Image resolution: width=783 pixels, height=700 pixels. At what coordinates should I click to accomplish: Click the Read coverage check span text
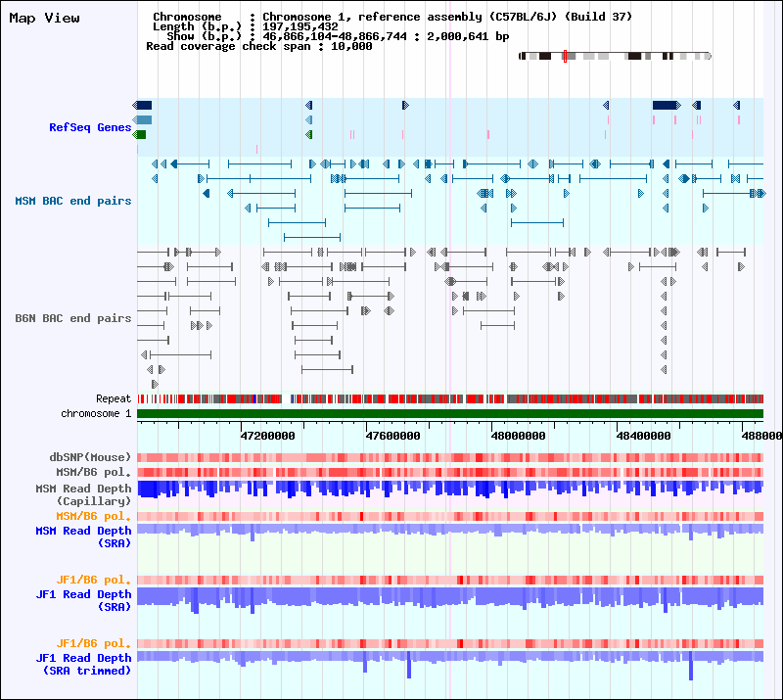point(259,46)
